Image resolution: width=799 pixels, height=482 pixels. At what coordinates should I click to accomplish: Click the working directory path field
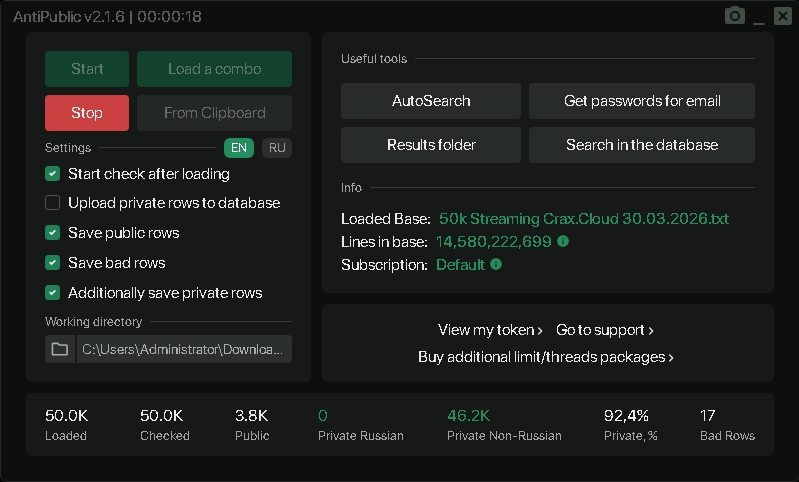pyautogui.click(x=185, y=349)
